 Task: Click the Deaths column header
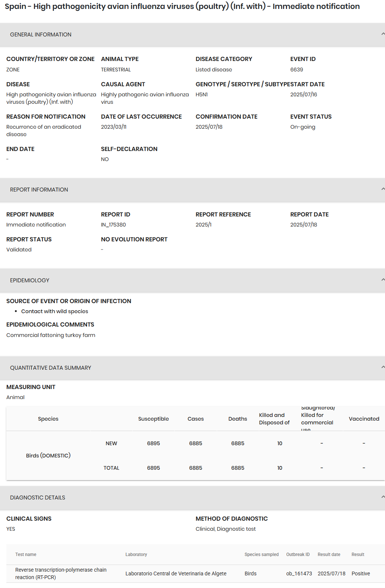tap(238, 419)
